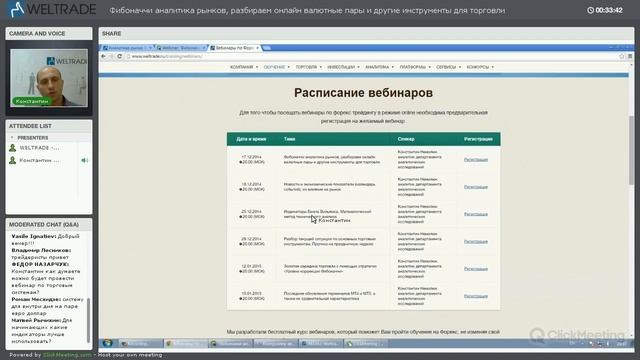
Task: Close the Вебинары по Форекс browser tab
Action: coord(258,48)
